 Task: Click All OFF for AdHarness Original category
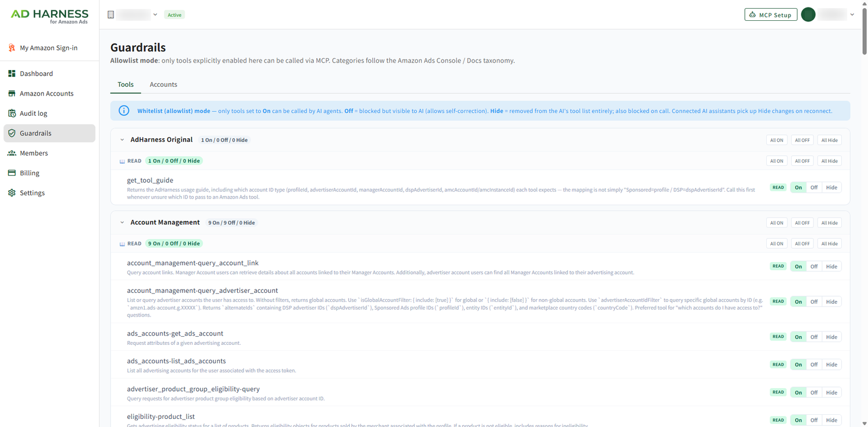[802, 140]
